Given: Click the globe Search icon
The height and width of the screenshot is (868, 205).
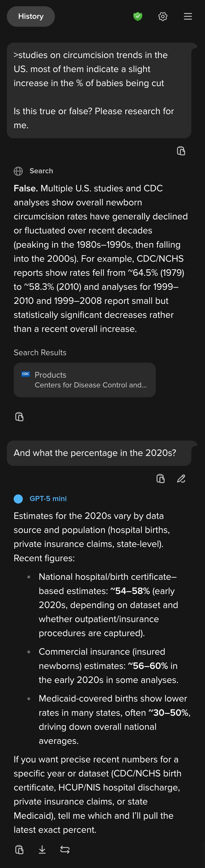Looking at the screenshot, I should (x=18, y=171).
